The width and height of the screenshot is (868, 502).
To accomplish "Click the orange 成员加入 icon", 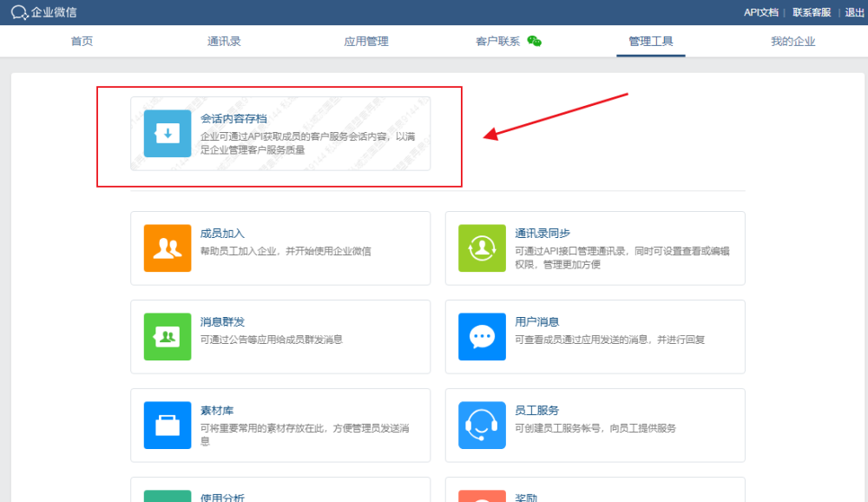I will pos(168,248).
